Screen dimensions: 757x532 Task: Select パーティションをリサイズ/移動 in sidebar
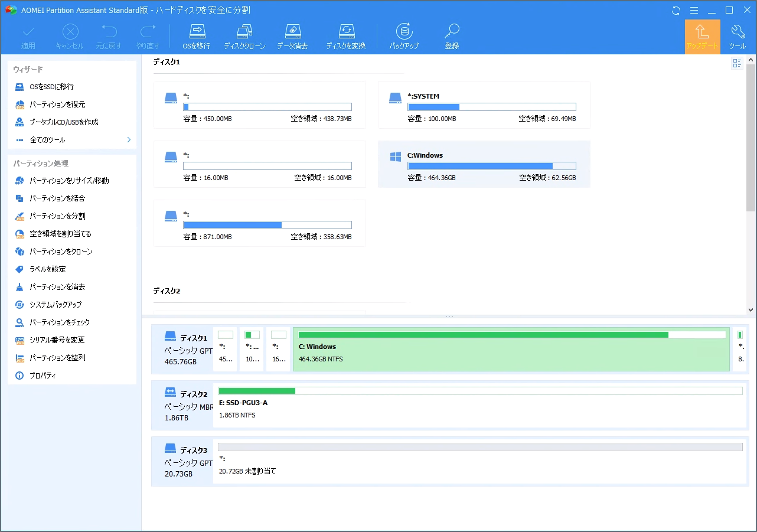(69, 181)
